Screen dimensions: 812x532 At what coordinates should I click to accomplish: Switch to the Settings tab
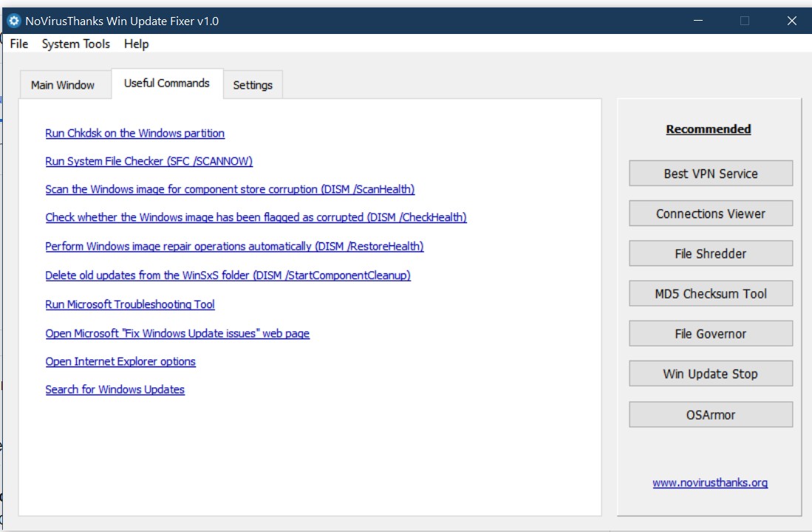click(253, 85)
